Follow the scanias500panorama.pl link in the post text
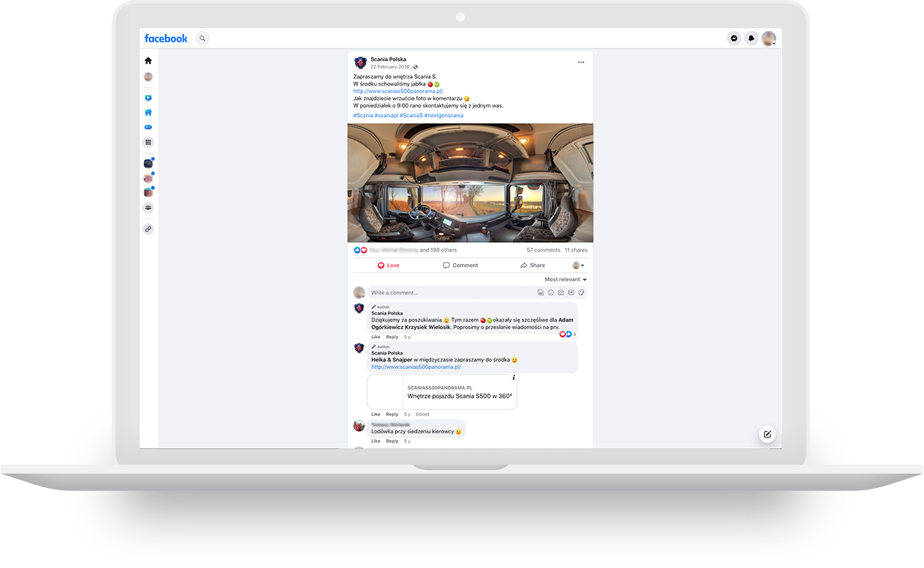Viewport: 924px width, 568px height. click(398, 92)
